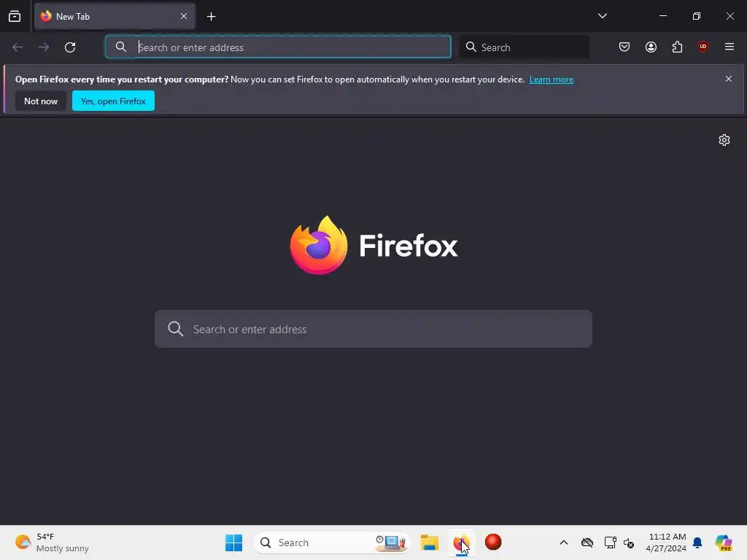Expand the list all tabs chevron

[x=602, y=16]
